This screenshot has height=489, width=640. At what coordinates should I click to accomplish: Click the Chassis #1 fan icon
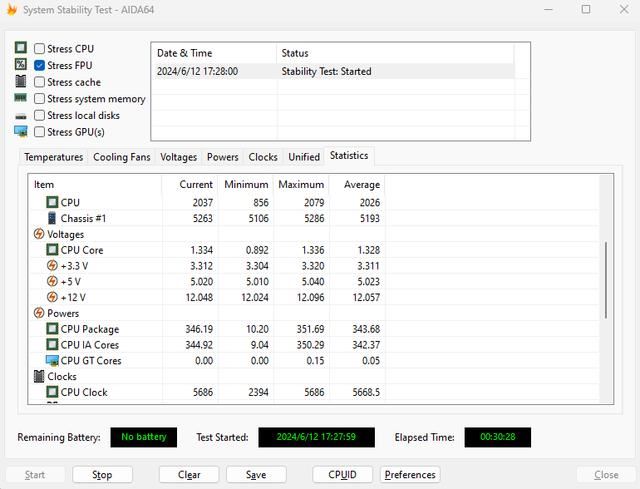point(52,218)
